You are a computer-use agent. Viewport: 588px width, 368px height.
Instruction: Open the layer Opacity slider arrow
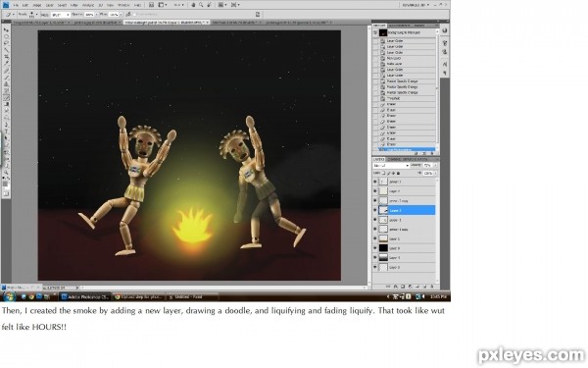pos(435,165)
